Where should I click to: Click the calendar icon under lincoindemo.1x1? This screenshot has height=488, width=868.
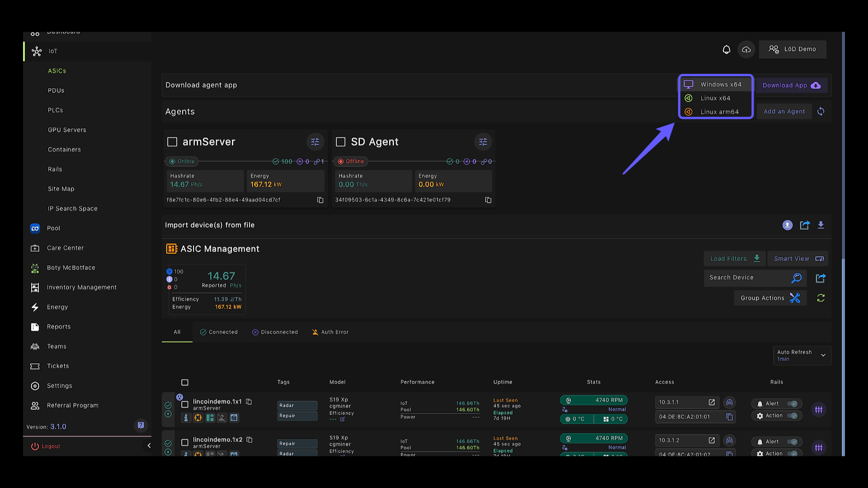coord(234,418)
